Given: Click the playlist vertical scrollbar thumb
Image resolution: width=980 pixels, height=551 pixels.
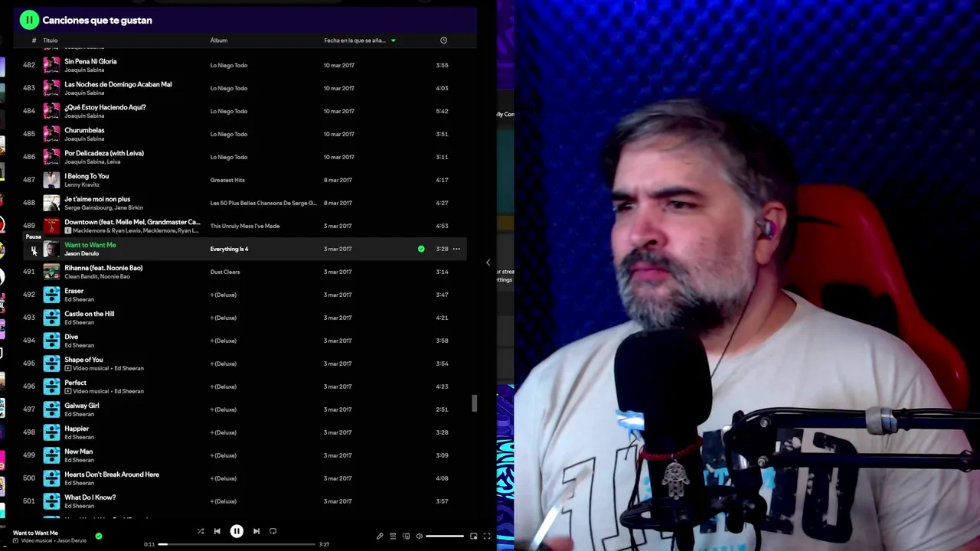Looking at the screenshot, I should 475,403.
